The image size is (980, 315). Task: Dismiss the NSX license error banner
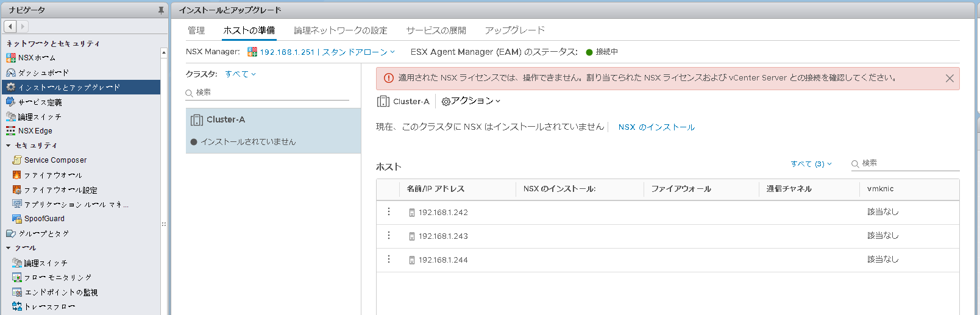coord(950,79)
